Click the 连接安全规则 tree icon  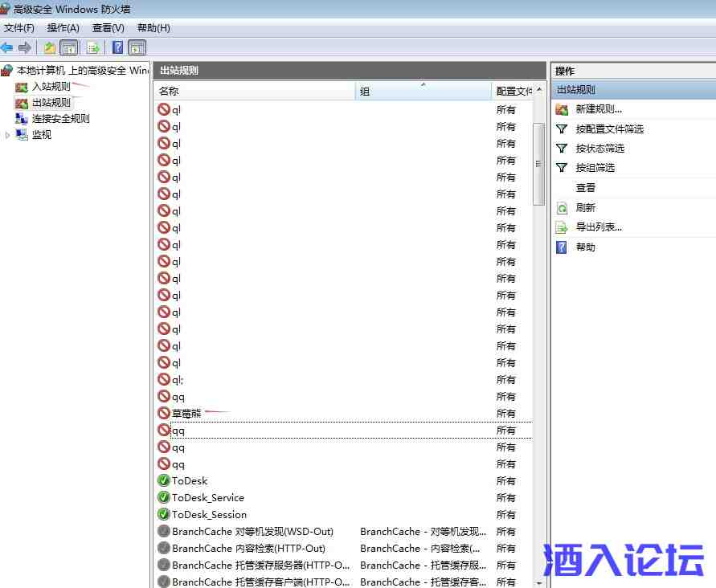[x=22, y=119]
